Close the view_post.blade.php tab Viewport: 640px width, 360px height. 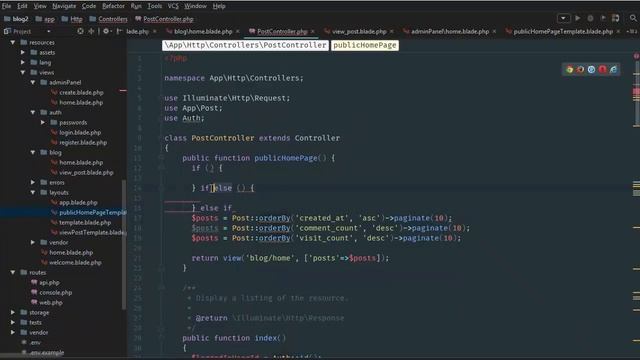[392, 31]
